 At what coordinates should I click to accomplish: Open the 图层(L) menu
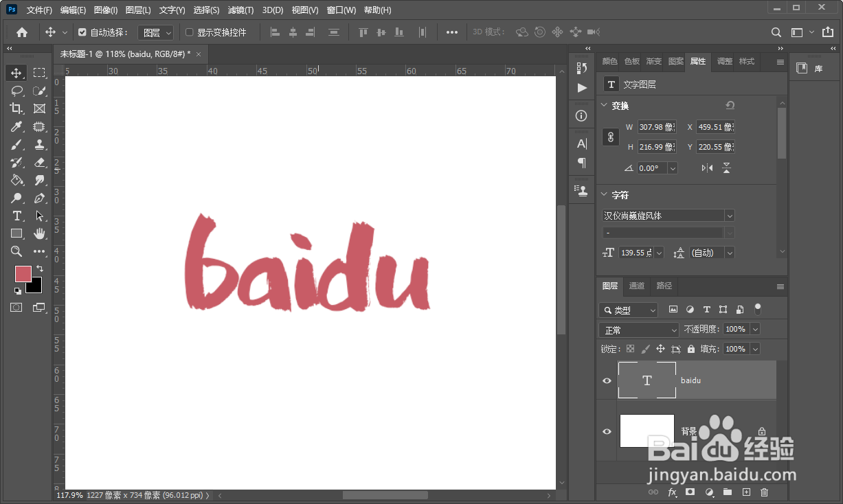[x=138, y=10]
